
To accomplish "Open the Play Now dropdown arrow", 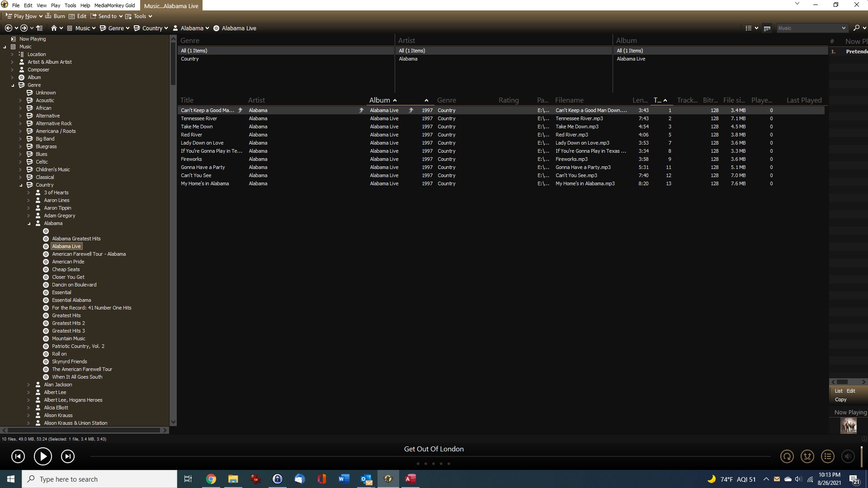I will [41, 16].
